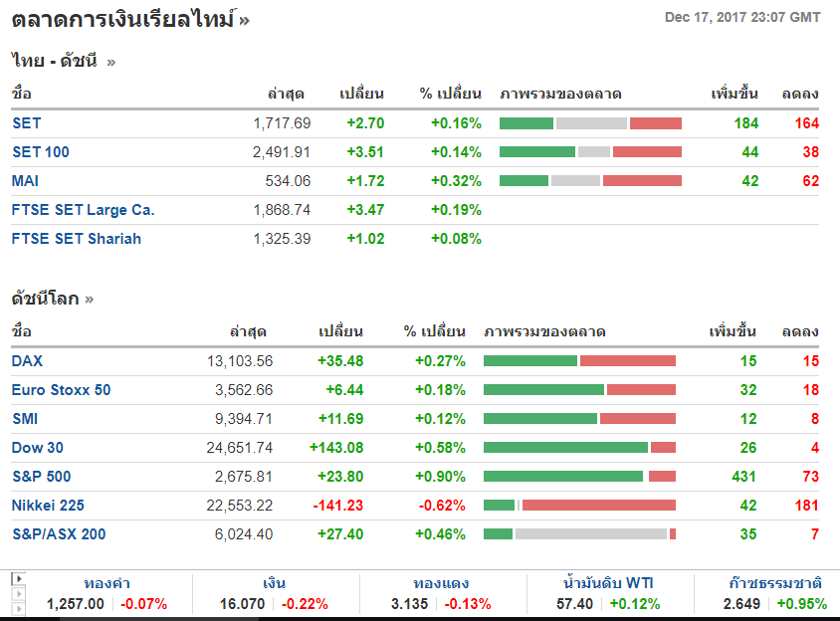Click the Dow 30 market breadth bar
The image size is (840, 621).
coord(579,448)
